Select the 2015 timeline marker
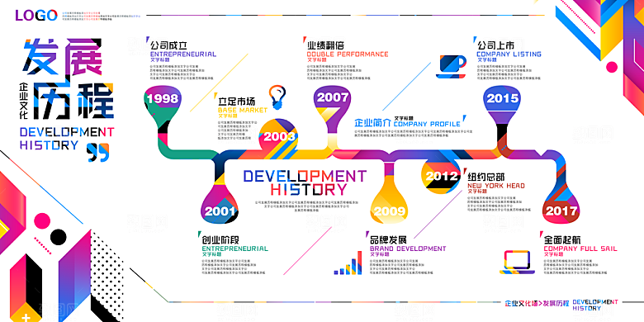644x322 pixels. click(502, 98)
